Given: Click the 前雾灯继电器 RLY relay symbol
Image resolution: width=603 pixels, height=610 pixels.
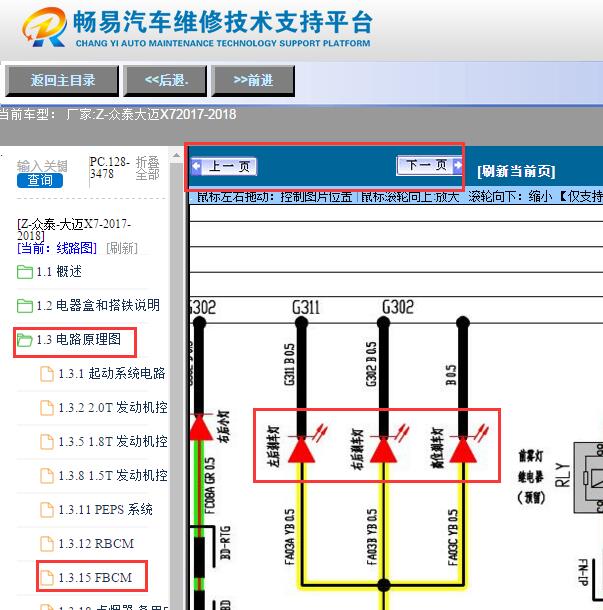Looking at the screenshot, I should [588, 477].
